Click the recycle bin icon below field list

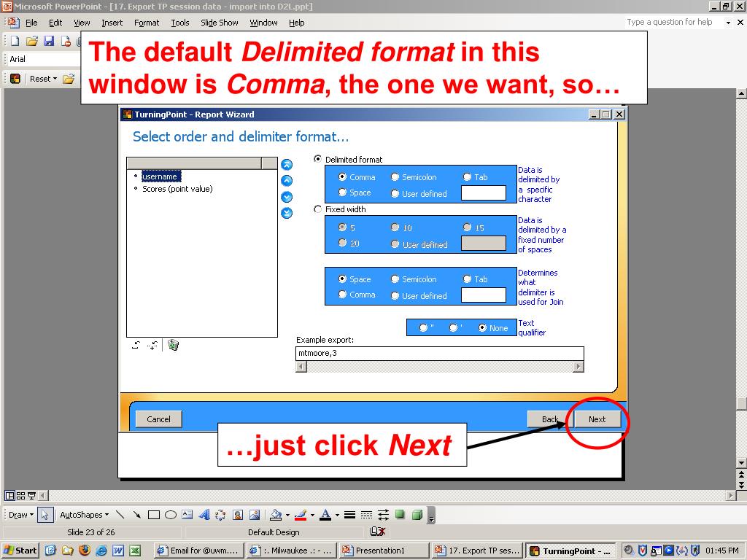(x=174, y=345)
